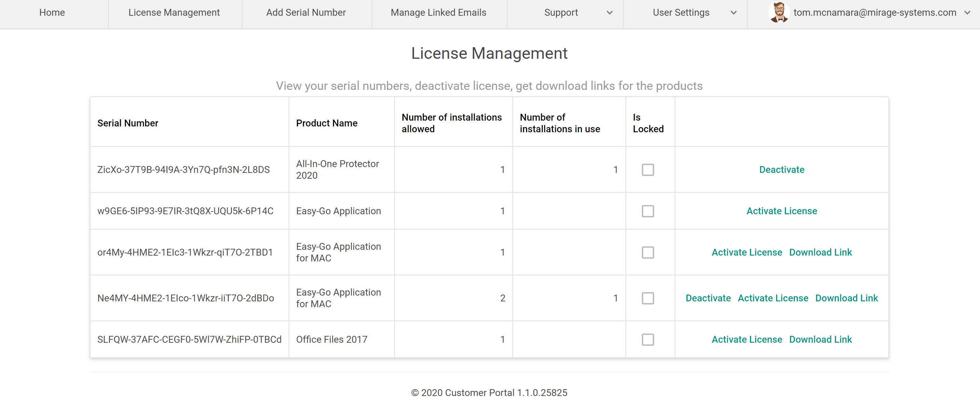980x409 pixels.
Task: Deactivate the Ne4MY Easy-Go for MAC license
Action: tap(708, 298)
